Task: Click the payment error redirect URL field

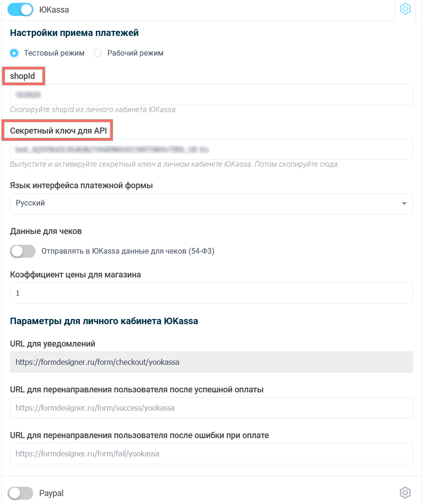Action: [211, 454]
